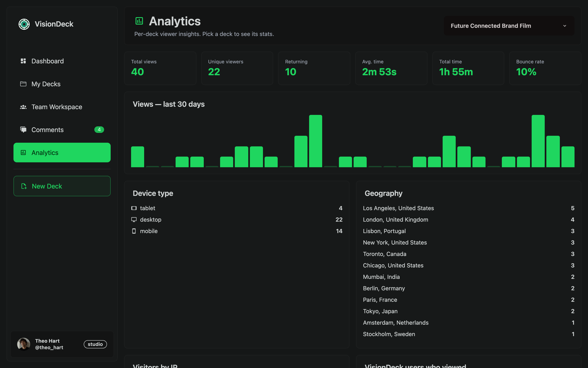This screenshot has height=368, width=588.
Task: Click the Total time value 1h 55m
Action: (456, 72)
